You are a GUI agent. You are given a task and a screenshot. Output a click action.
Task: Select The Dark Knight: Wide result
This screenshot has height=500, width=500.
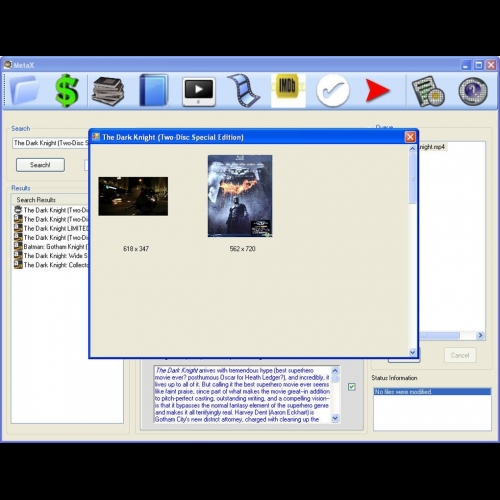point(51,256)
